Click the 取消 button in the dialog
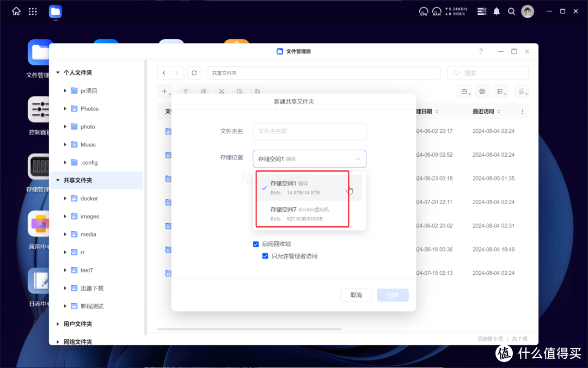588x368 pixels. click(x=356, y=295)
